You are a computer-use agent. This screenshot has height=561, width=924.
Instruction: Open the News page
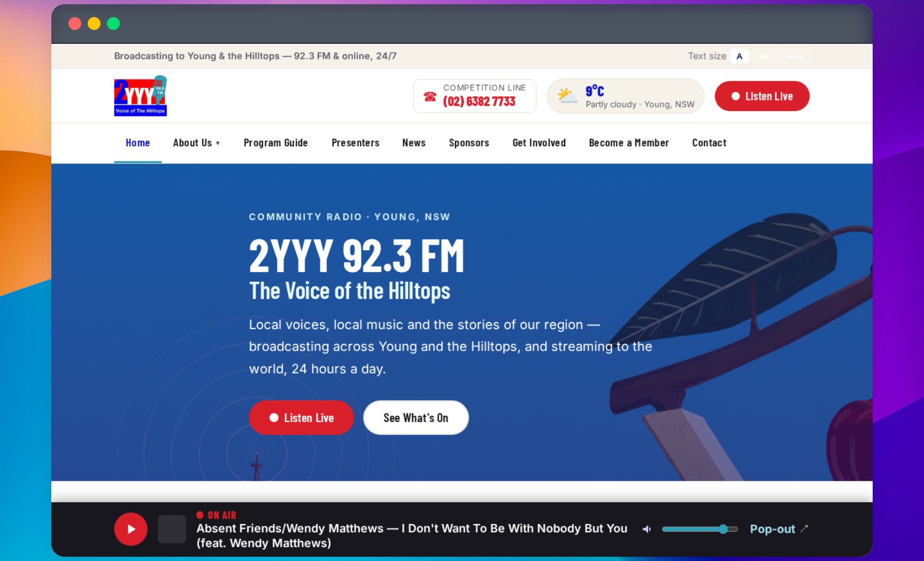(x=414, y=143)
